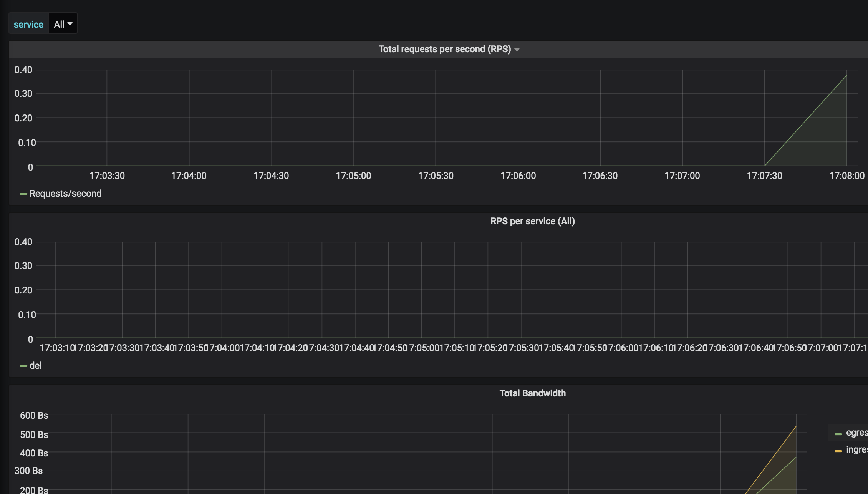This screenshot has width=868, height=494.
Task: Click where RPS line starts rising at 17:07:30
Action: point(764,166)
